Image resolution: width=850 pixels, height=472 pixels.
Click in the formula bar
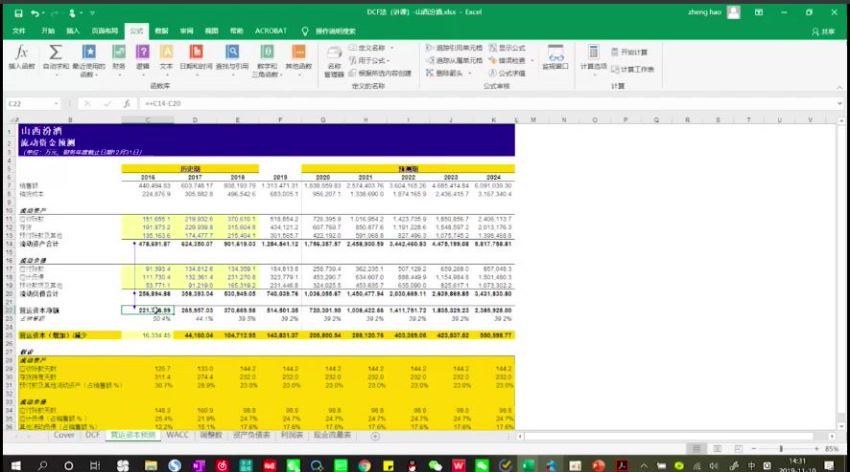coord(488,104)
